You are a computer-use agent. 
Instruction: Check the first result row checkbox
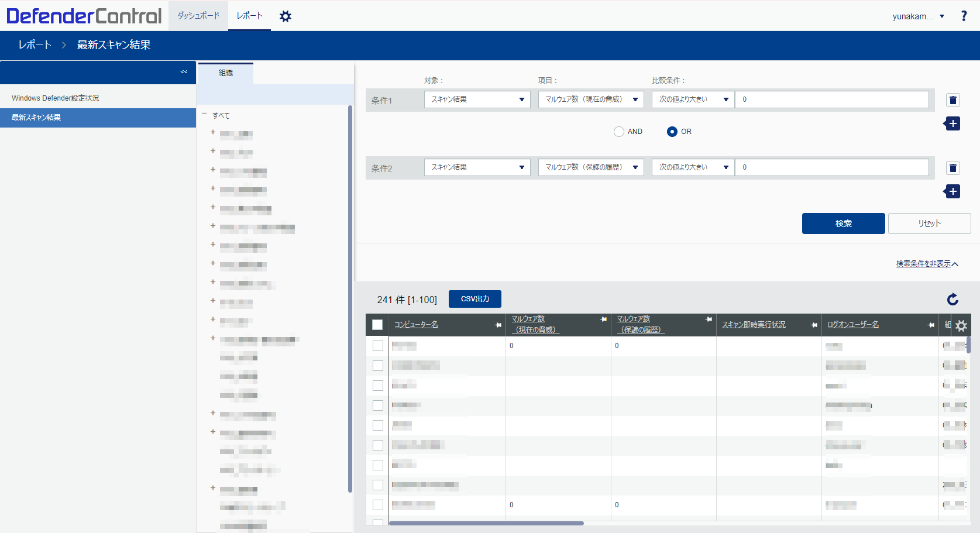pos(378,346)
